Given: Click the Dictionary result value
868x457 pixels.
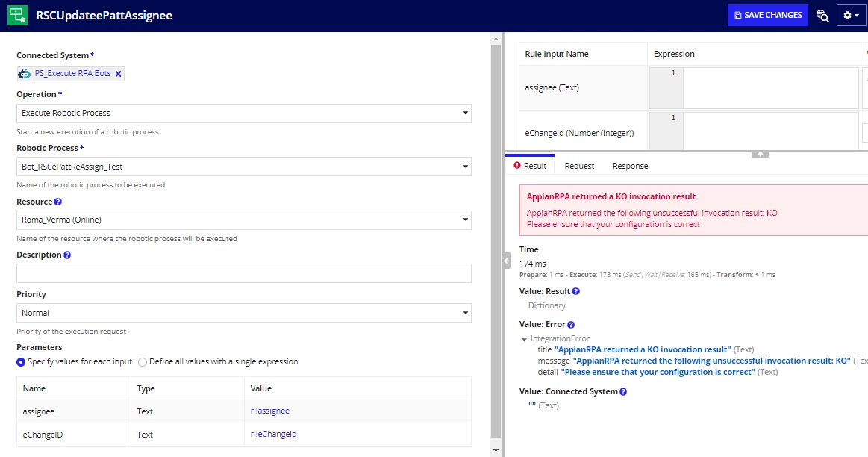Looking at the screenshot, I should [x=547, y=305].
